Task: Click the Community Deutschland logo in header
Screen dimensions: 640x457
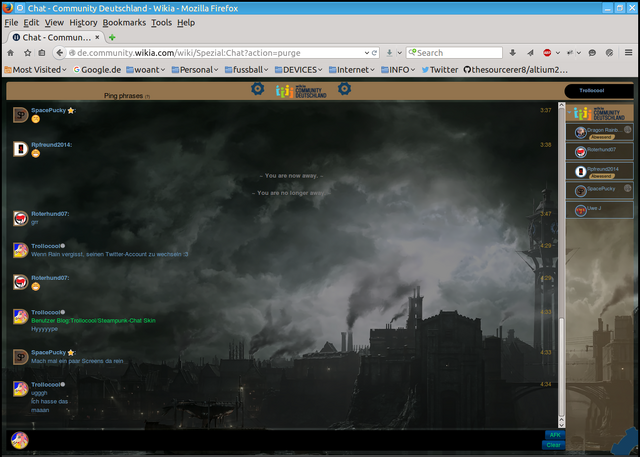Action: (x=301, y=91)
